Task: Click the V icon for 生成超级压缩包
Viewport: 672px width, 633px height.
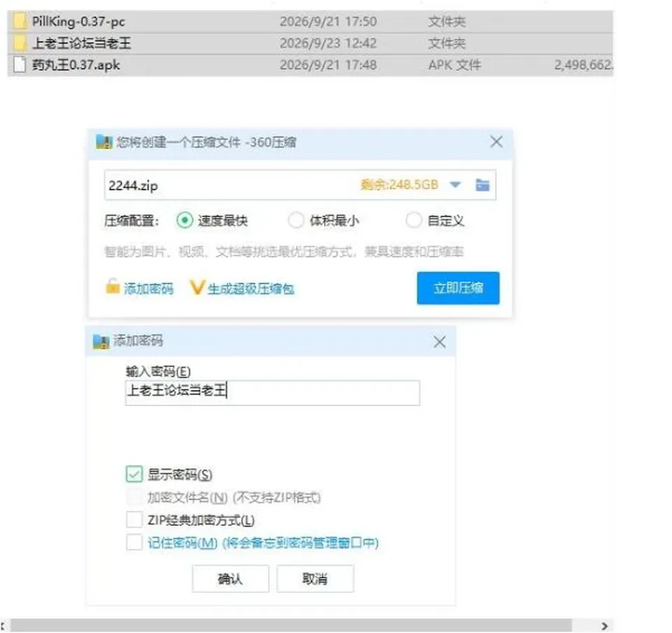Action: [197, 288]
